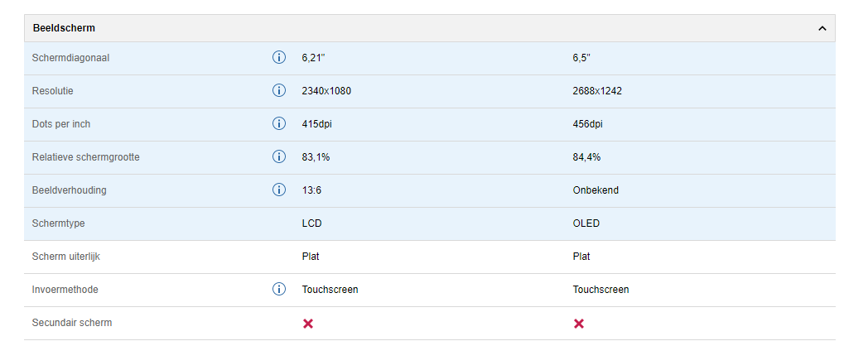Click the Beeldscherm section header title
The image size is (868, 341).
(x=64, y=28)
